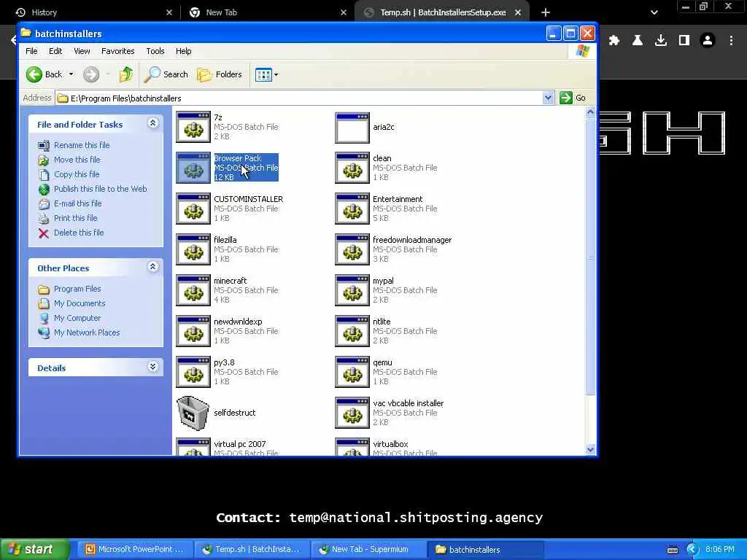This screenshot has height=560, width=747.
Task: Select the minecraft batch file icon
Action: point(193,290)
